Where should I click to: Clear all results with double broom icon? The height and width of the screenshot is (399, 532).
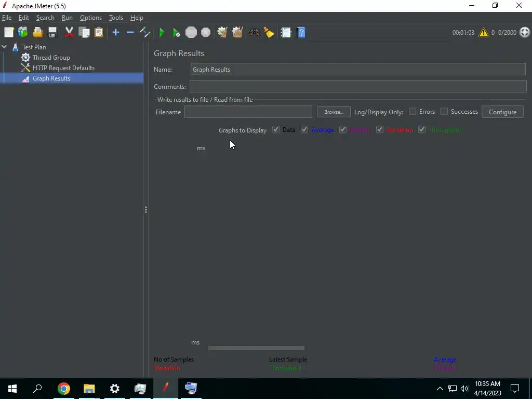coord(237,33)
